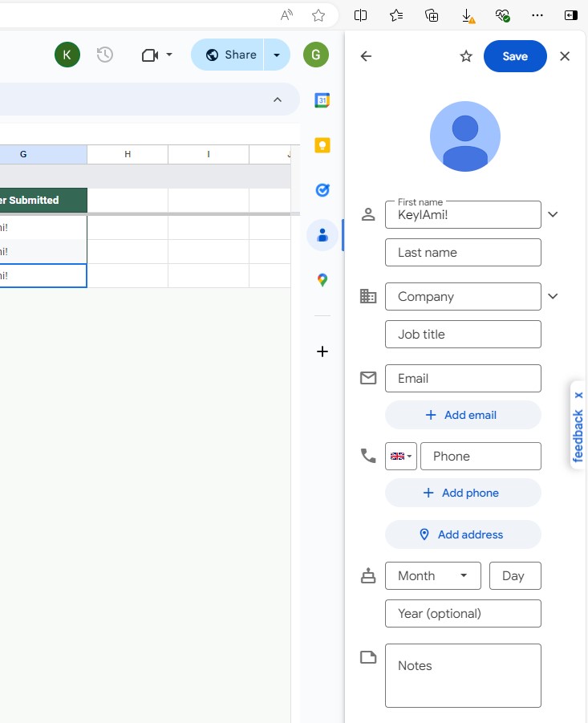
Task: Open Google Keep side panel icon
Action: click(322, 145)
